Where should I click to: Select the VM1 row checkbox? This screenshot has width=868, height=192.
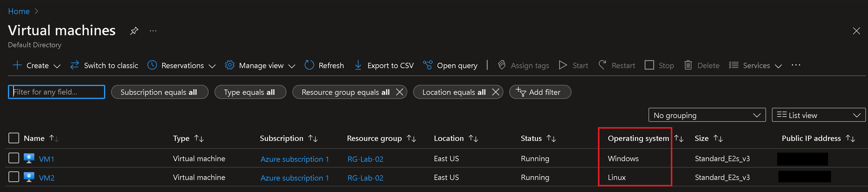tap(14, 158)
